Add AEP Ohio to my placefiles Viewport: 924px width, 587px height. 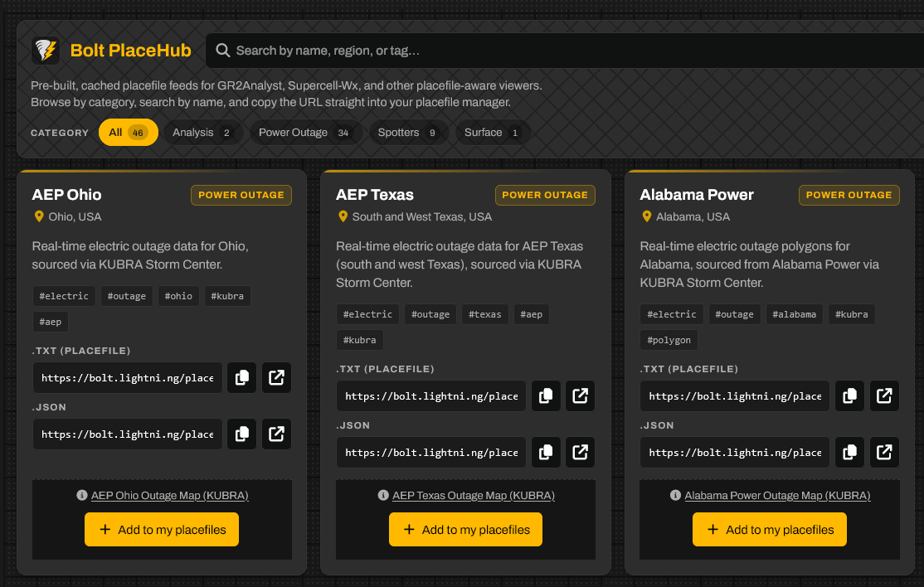point(162,529)
